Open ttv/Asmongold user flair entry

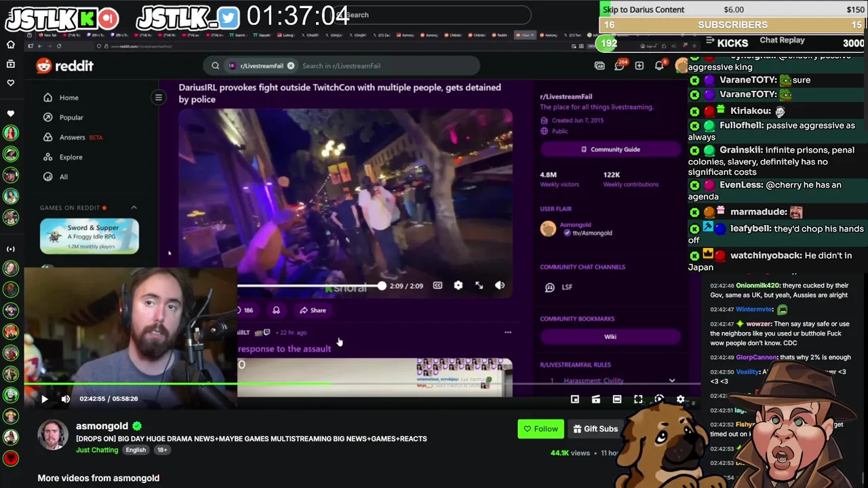tap(576, 229)
